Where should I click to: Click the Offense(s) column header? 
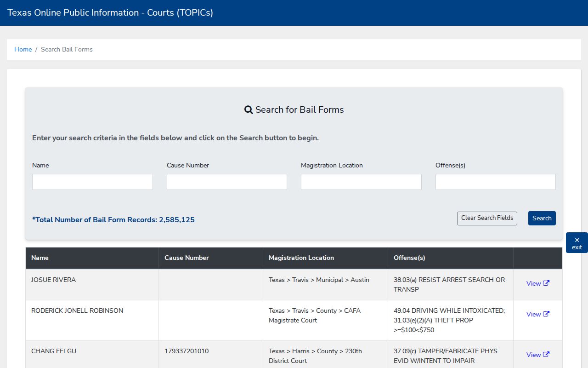click(x=451, y=258)
